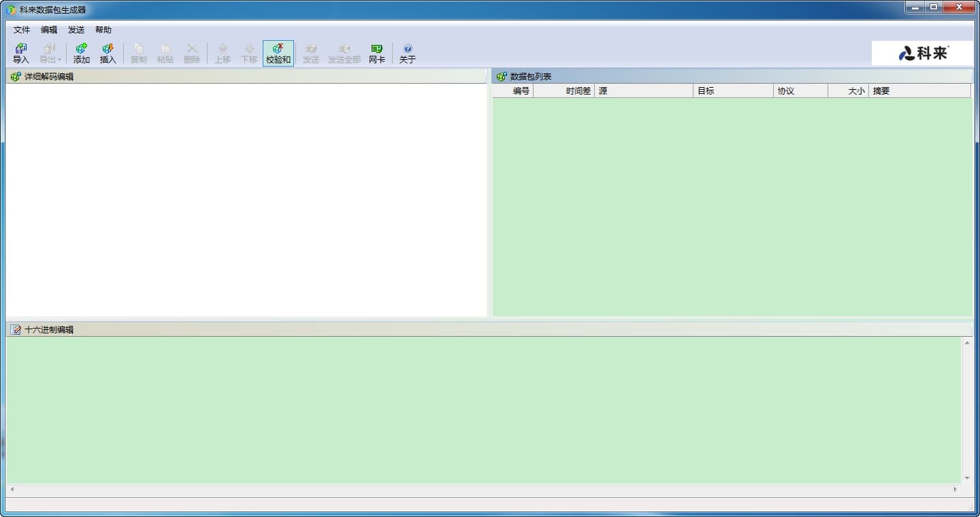This screenshot has width=980, height=517.
Task: Click the 导入 (Import) toolbar icon
Action: [x=21, y=53]
